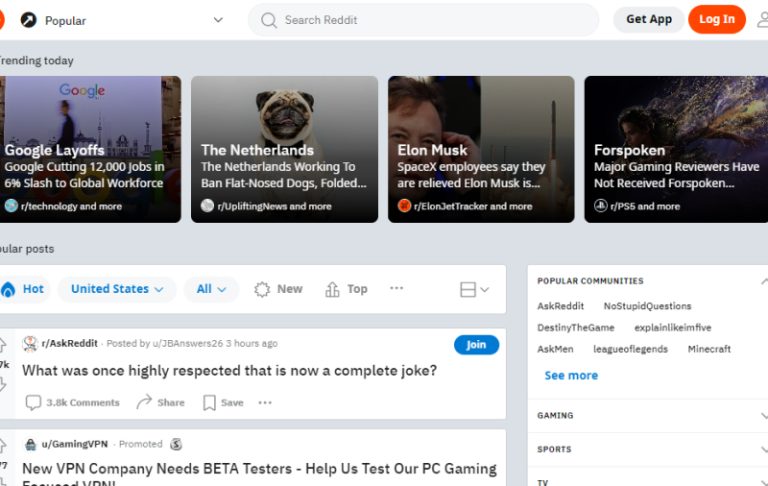Click the comment bubble icon on AskReddit post
The height and width of the screenshot is (486, 768).
coord(33,402)
